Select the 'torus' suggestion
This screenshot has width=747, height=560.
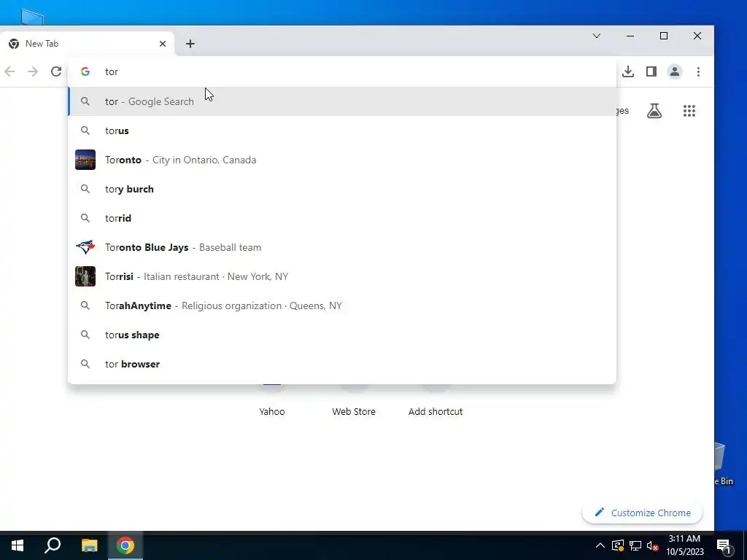tap(342, 131)
